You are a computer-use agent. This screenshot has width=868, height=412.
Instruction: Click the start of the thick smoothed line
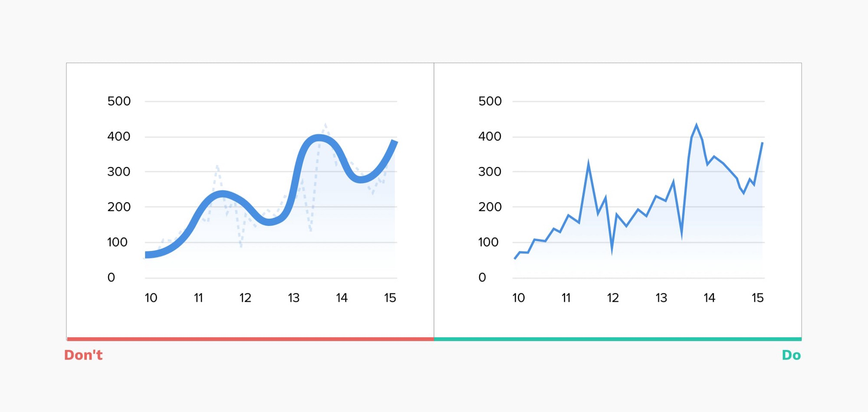[147, 255]
